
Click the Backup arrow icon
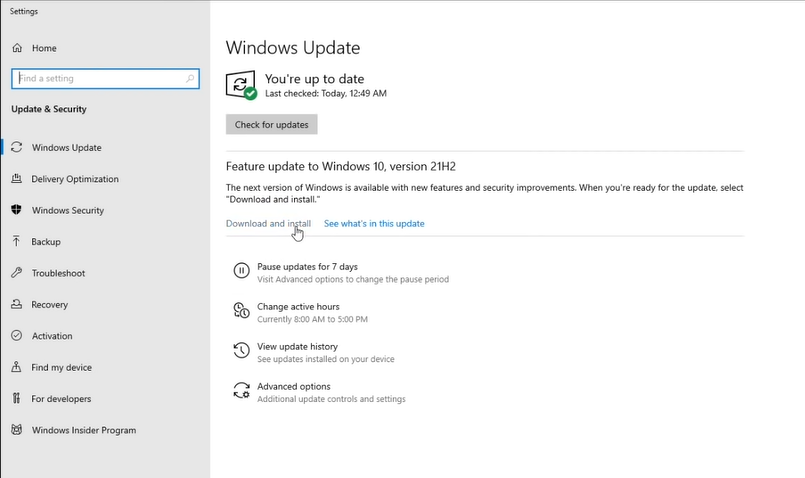pyautogui.click(x=17, y=242)
